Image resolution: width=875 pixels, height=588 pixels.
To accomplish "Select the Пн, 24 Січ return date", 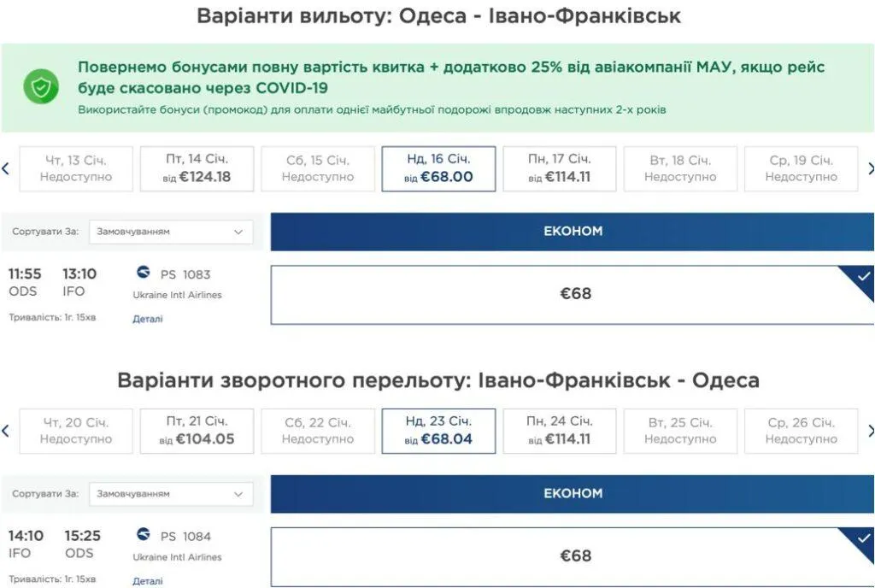I will pyautogui.click(x=561, y=431).
